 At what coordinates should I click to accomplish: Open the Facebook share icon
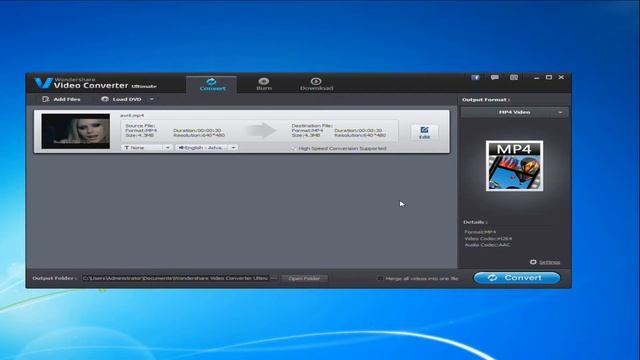click(475, 78)
